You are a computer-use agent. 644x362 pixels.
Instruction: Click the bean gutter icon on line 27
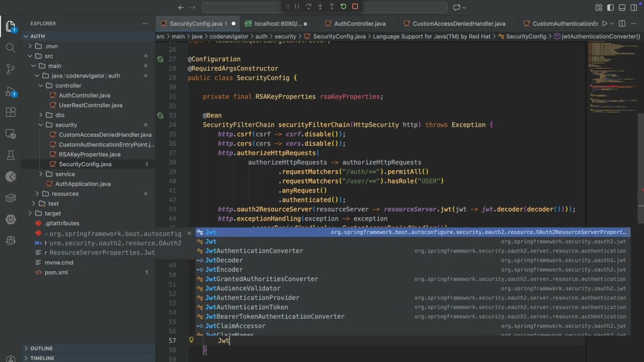tap(160, 59)
